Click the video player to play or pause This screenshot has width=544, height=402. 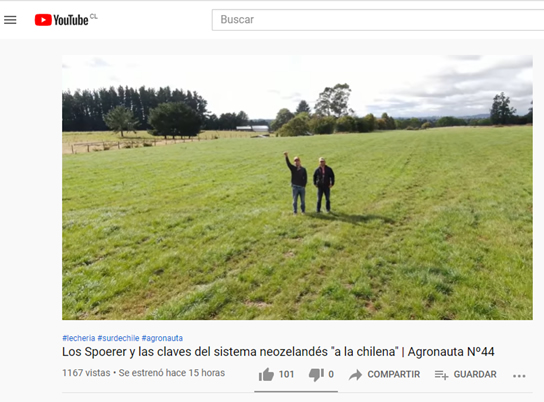[x=297, y=187]
